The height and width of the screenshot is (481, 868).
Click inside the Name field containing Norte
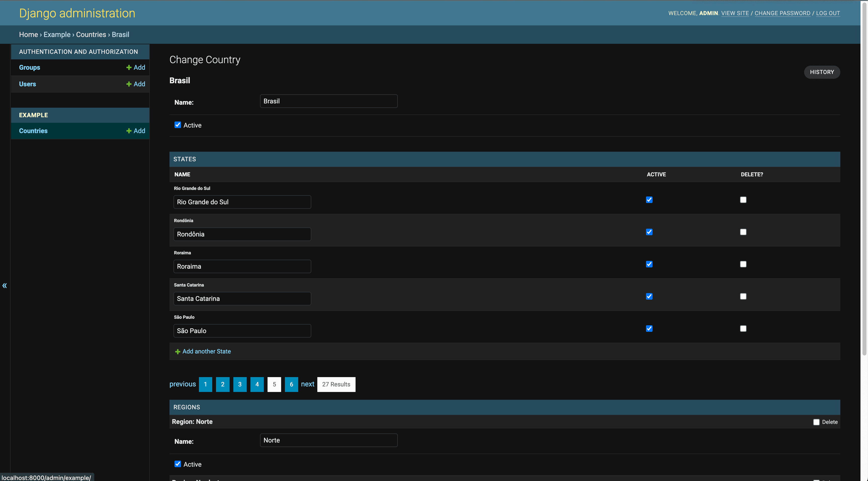(328, 440)
